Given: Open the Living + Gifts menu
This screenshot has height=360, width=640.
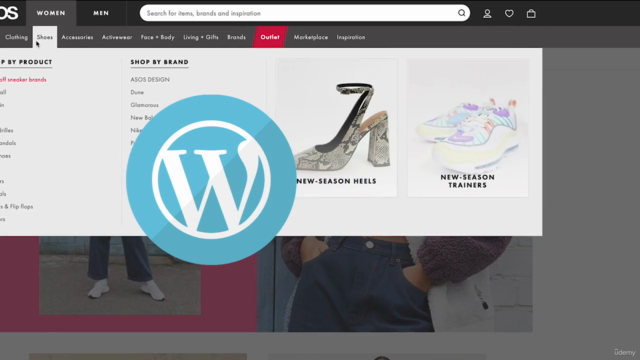Looking at the screenshot, I should point(201,37).
